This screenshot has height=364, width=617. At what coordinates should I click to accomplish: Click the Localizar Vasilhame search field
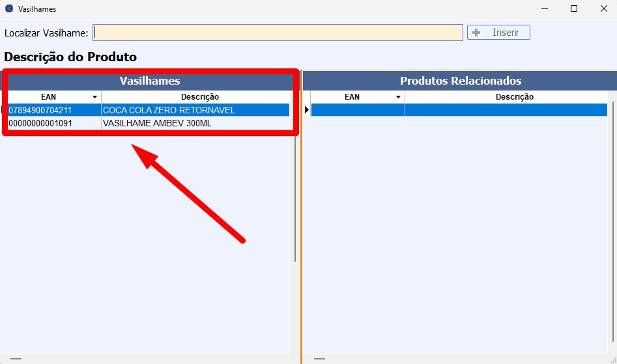click(278, 33)
